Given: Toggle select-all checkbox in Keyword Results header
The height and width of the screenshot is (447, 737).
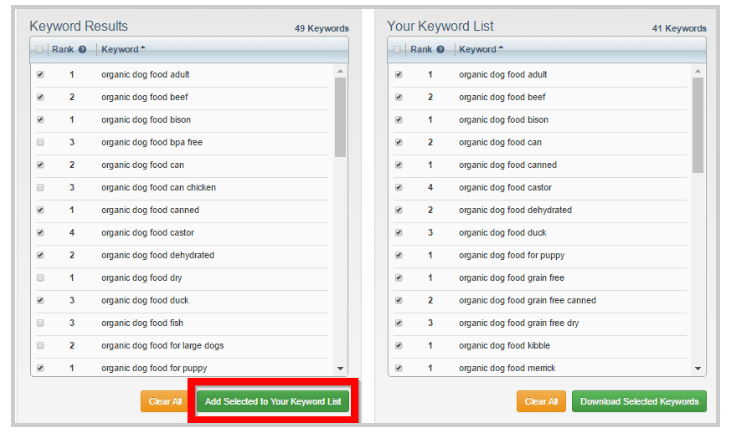Looking at the screenshot, I should pyautogui.click(x=39, y=49).
